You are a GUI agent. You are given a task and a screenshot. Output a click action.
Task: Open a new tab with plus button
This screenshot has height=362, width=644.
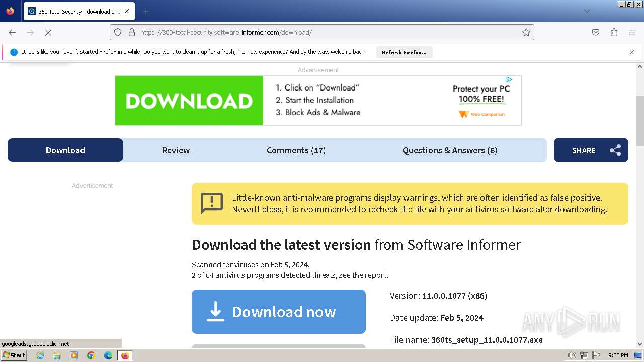pos(145,11)
